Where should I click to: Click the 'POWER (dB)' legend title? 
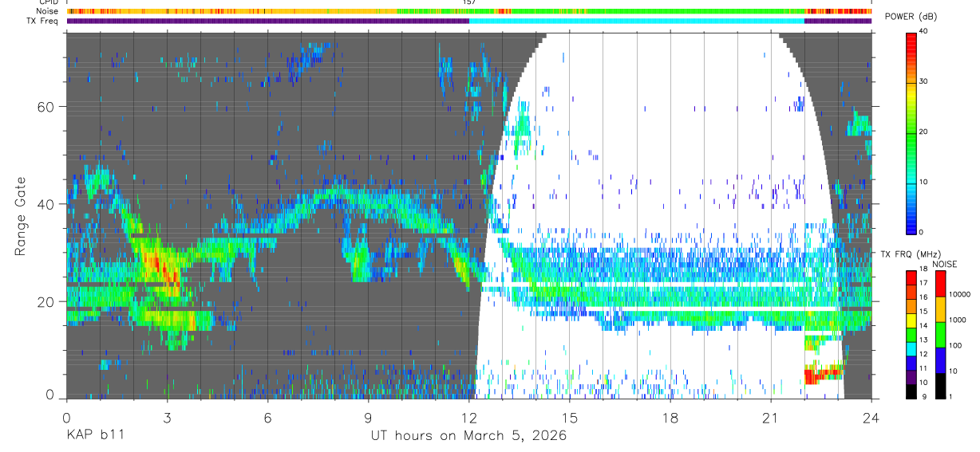click(911, 17)
